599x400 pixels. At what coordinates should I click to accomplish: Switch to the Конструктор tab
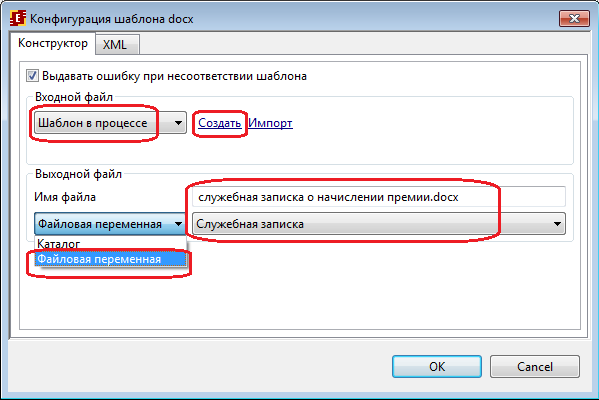point(53,43)
